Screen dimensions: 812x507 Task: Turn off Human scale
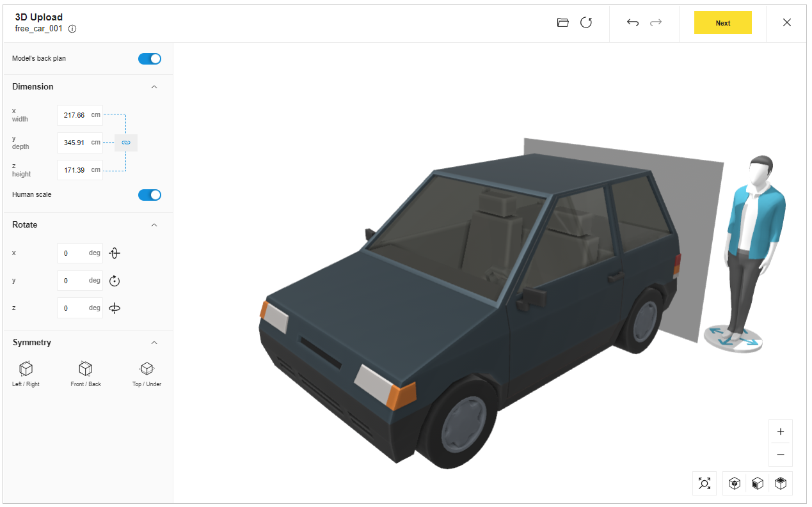click(x=149, y=195)
